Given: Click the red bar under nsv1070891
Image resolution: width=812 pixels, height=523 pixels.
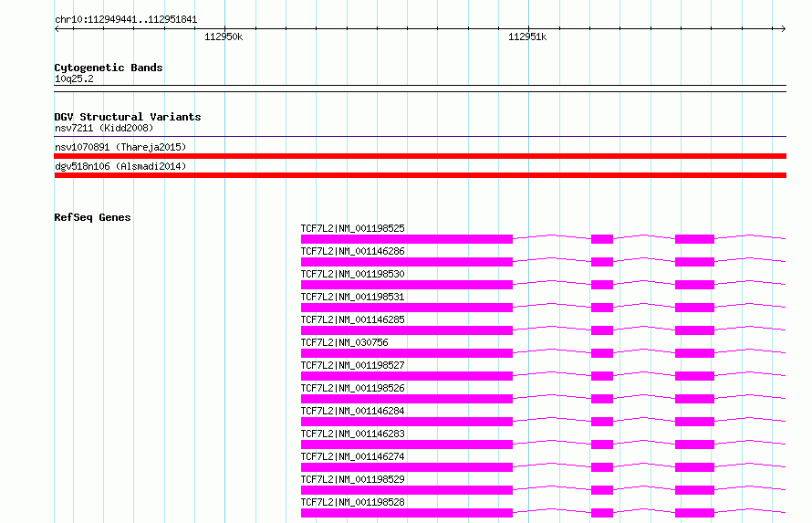Looking at the screenshot, I should (420, 156).
